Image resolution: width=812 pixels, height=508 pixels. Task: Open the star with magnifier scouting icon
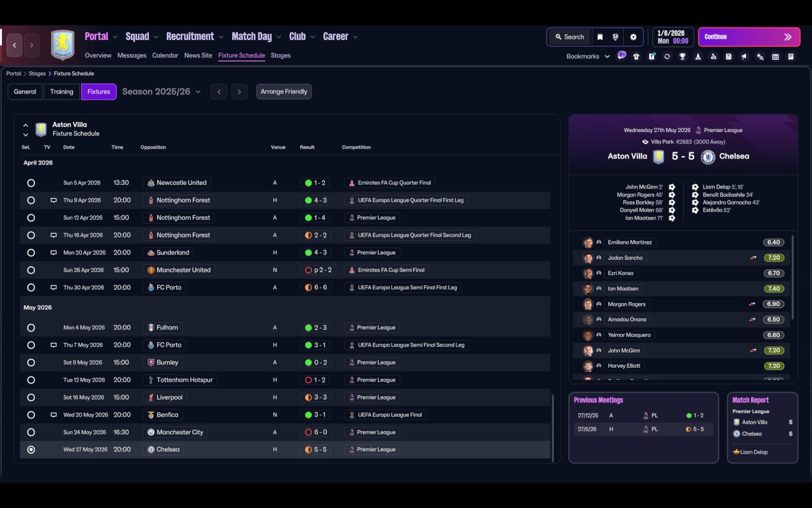pos(760,57)
